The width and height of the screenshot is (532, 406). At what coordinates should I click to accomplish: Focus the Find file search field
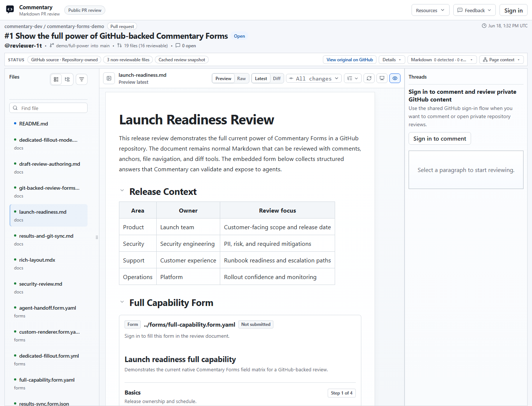[x=48, y=108]
